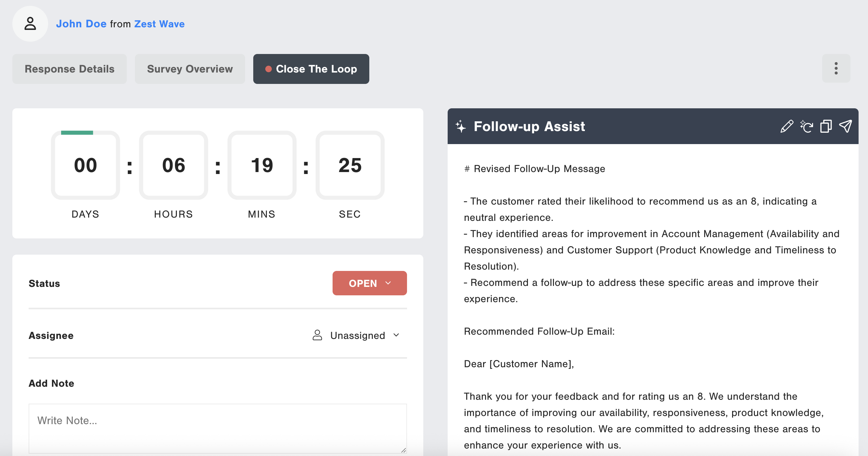Image resolution: width=868 pixels, height=456 pixels.
Task: Select the Close The Loop tab
Action: [311, 69]
